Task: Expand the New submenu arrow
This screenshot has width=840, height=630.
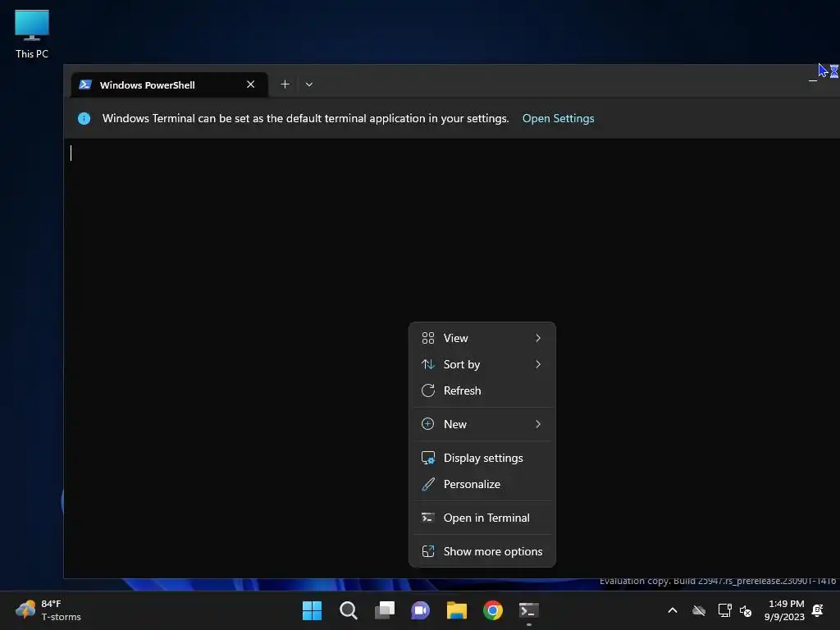Action: (538, 424)
